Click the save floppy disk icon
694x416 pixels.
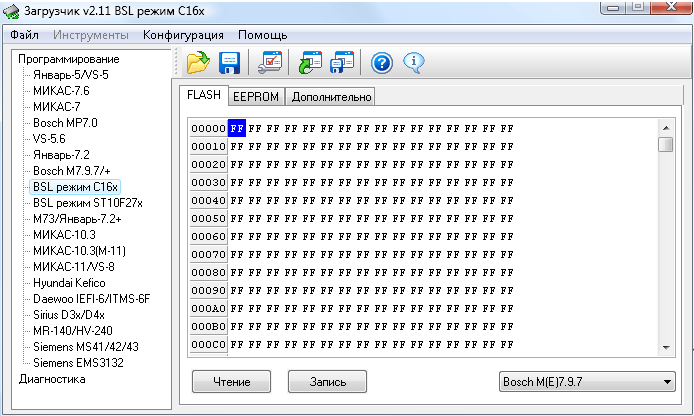[229, 63]
